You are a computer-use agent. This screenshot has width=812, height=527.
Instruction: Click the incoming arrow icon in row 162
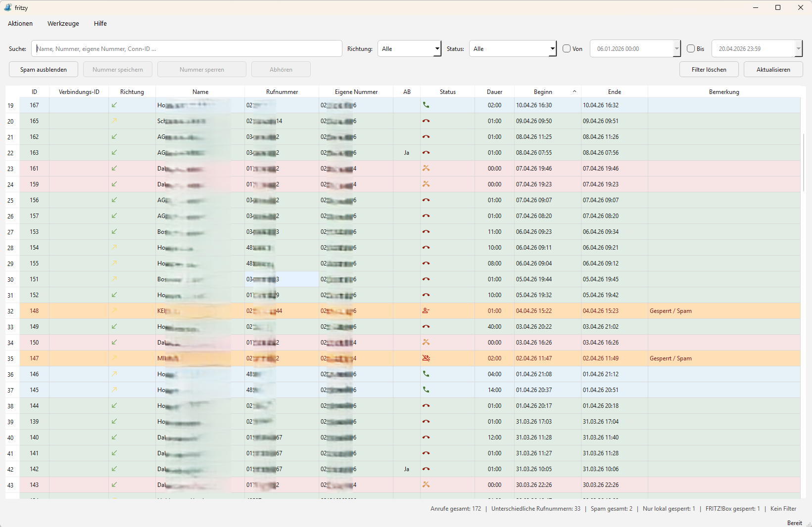tap(114, 137)
